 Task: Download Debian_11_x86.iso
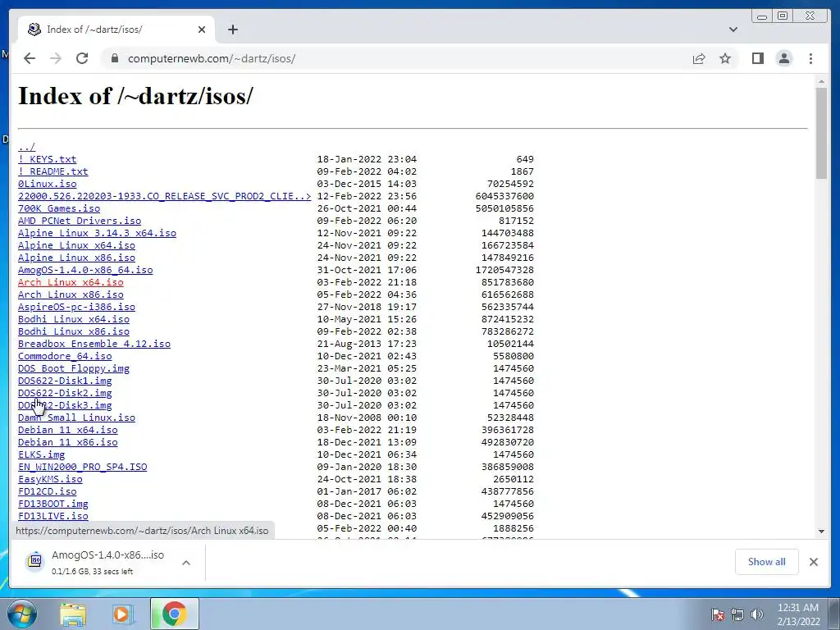point(67,442)
